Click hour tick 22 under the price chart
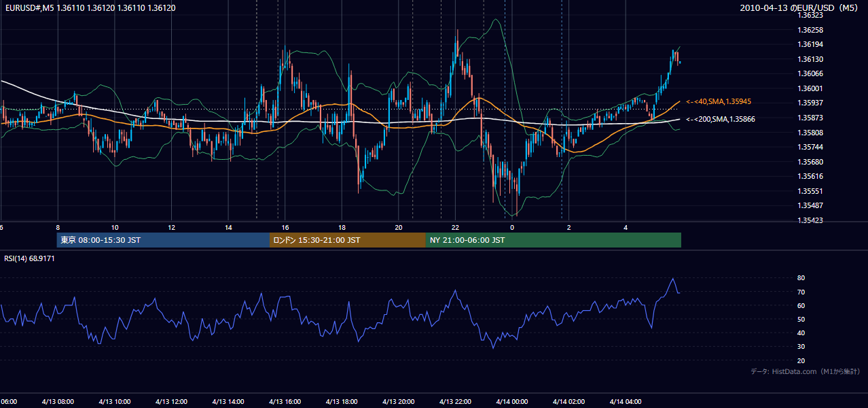The width and height of the screenshot is (868, 408). click(455, 227)
